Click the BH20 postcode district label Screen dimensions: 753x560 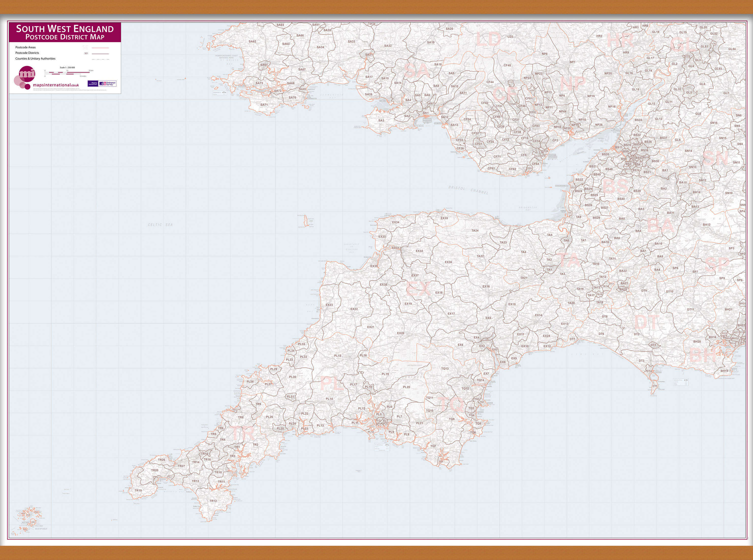click(697, 342)
